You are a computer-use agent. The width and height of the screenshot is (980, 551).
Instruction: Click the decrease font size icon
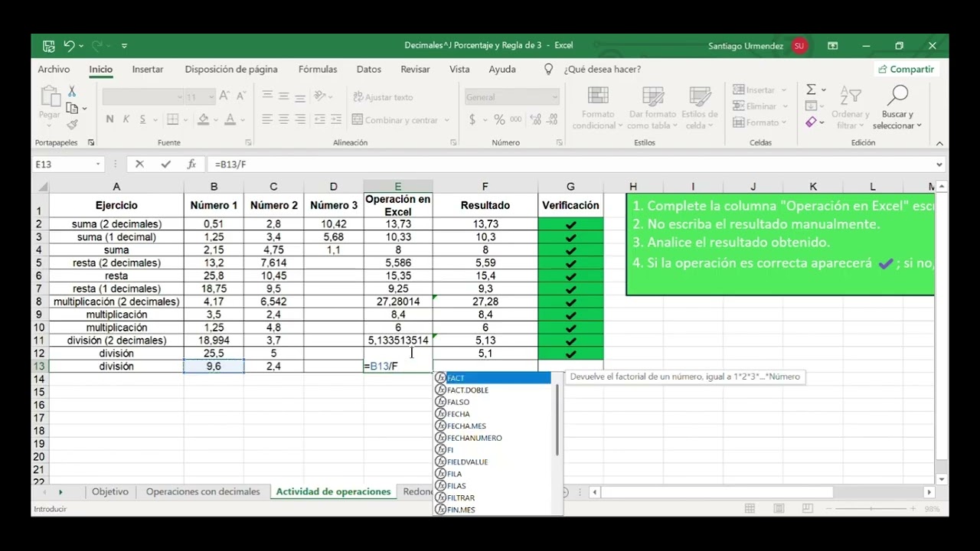point(240,96)
